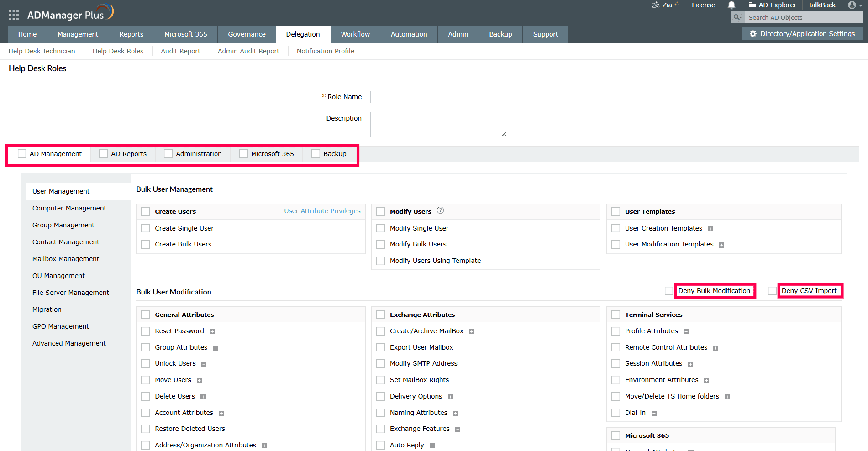Image resolution: width=868 pixels, height=451 pixels.
Task: Focus the Description text area
Action: tap(439, 125)
